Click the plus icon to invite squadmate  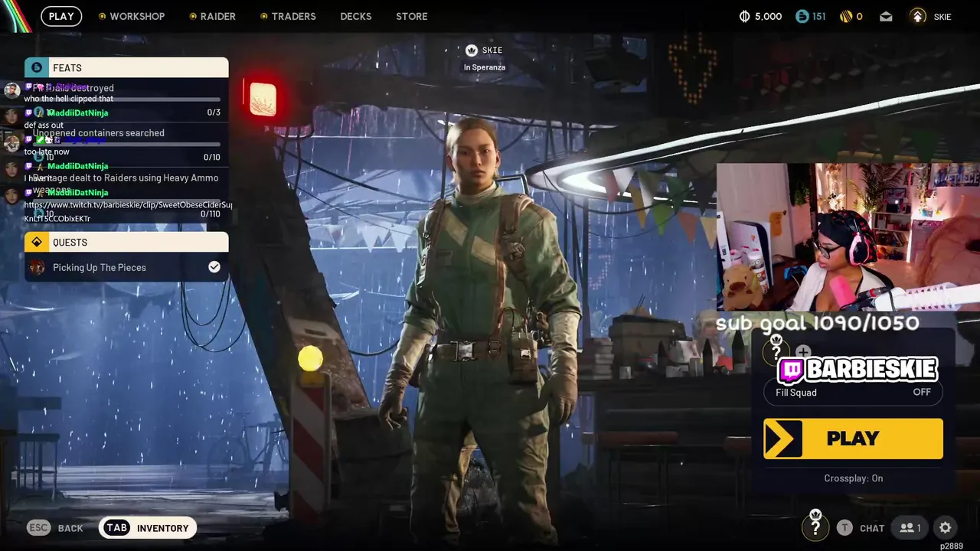point(803,352)
